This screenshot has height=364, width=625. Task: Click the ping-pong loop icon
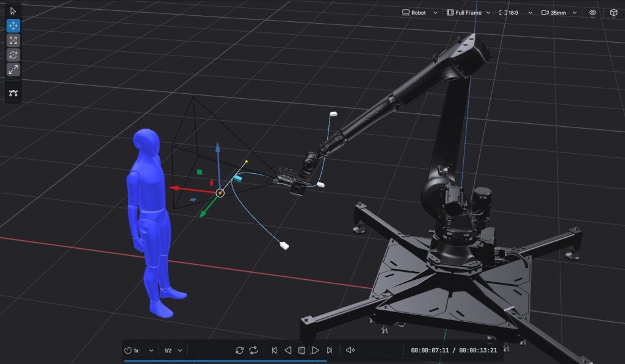click(x=253, y=350)
